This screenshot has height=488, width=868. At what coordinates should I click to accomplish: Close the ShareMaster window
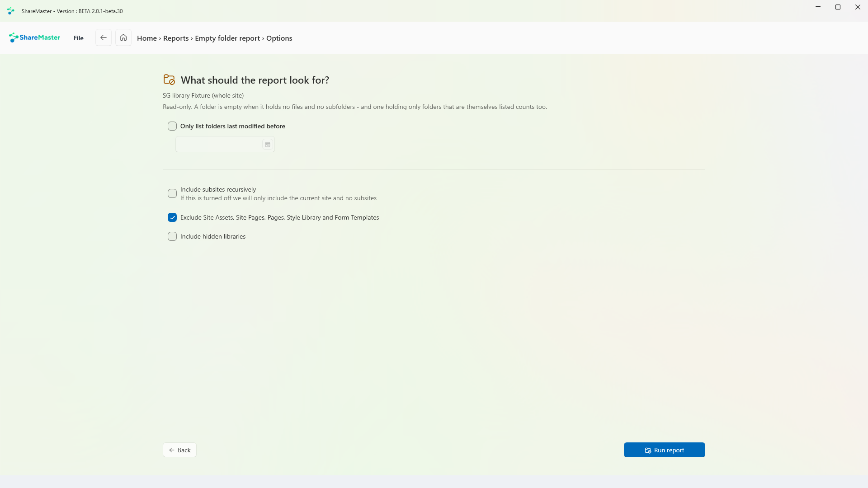(x=858, y=7)
